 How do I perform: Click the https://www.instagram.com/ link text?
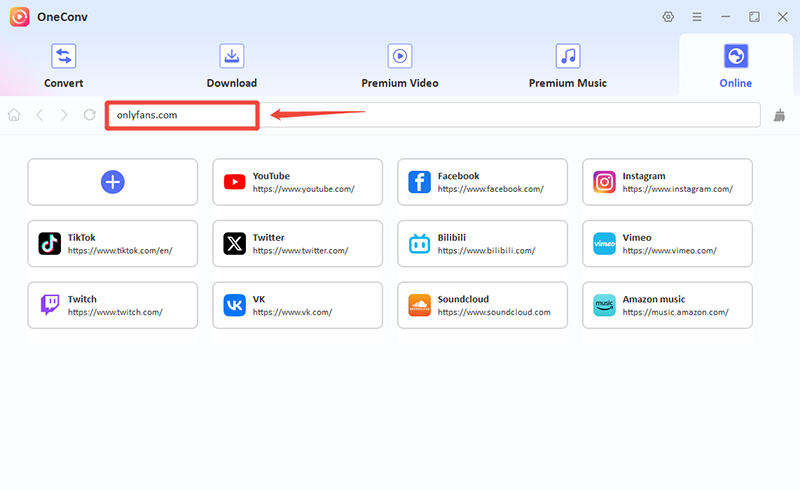678,189
